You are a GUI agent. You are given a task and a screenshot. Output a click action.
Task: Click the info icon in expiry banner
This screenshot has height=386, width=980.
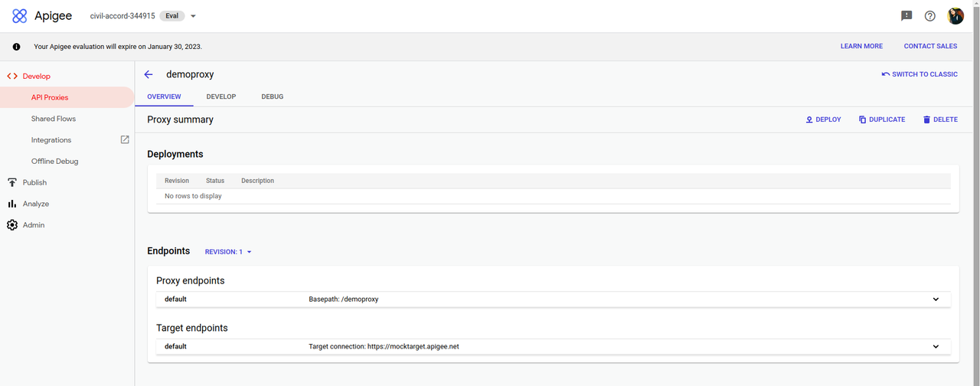pyautogui.click(x=16, y=46)
